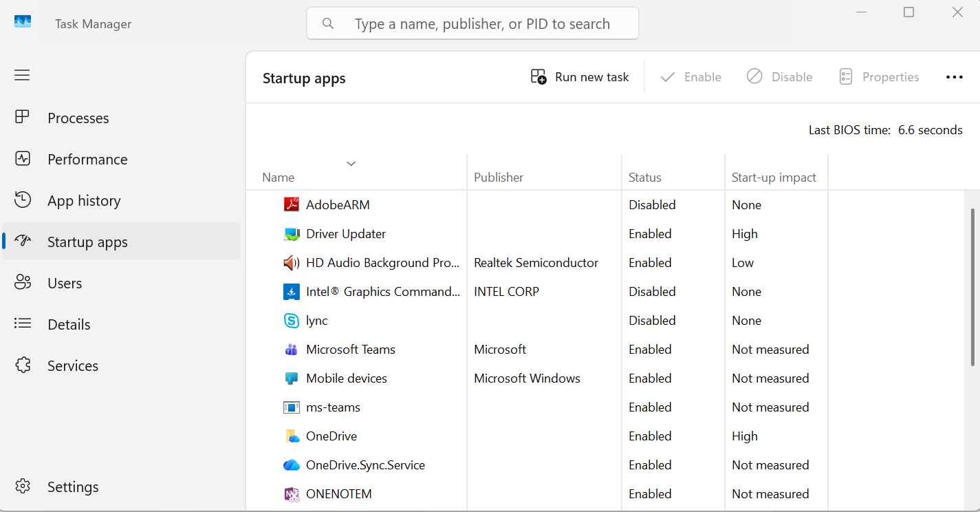Open the Settings page label

click(x=73, y=487)
